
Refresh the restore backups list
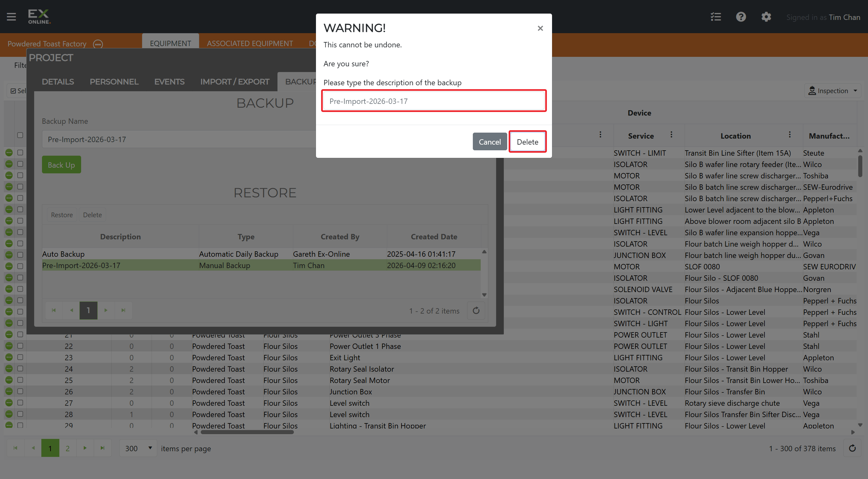476,310
